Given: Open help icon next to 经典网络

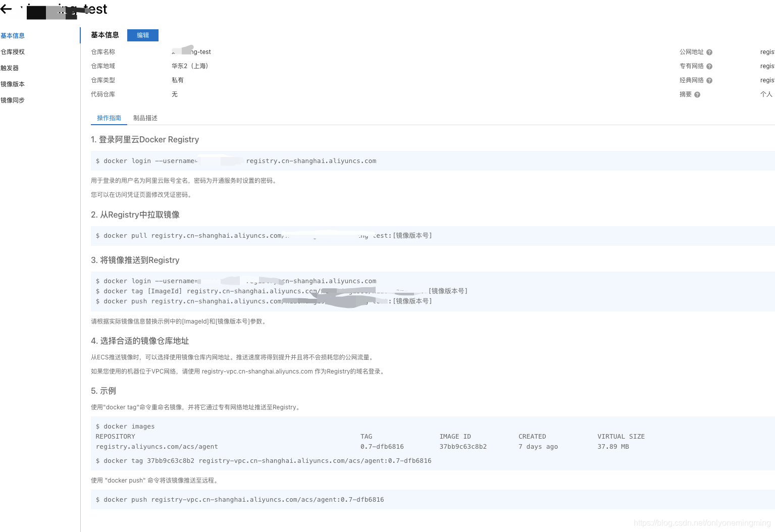Looking at the screenshot, I should click(709, 80).
